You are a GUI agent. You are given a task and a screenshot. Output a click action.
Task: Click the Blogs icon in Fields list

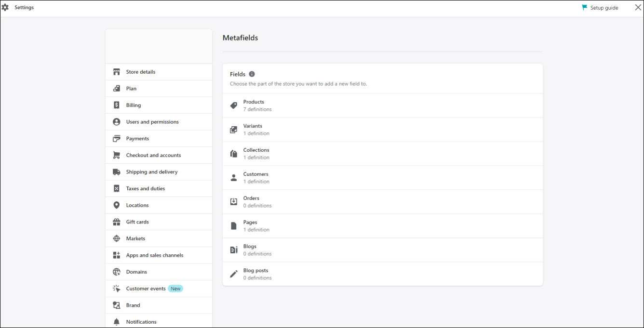click(234, 250)
